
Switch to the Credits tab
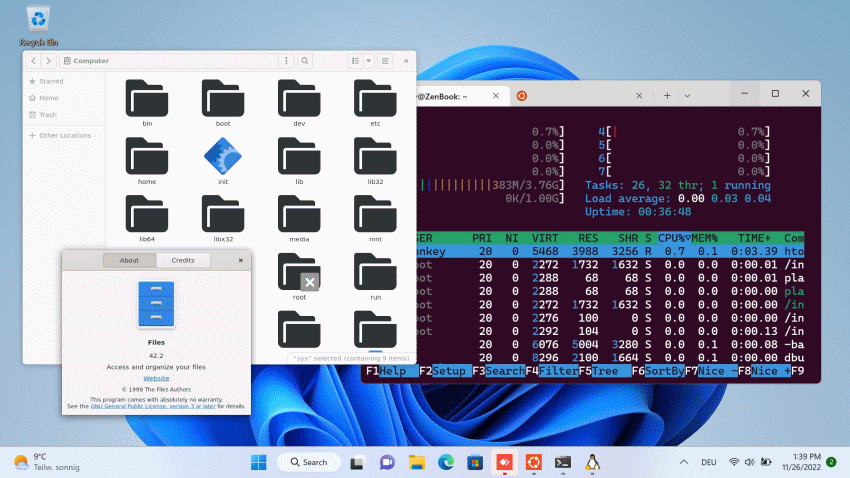[x=183, y=260]
